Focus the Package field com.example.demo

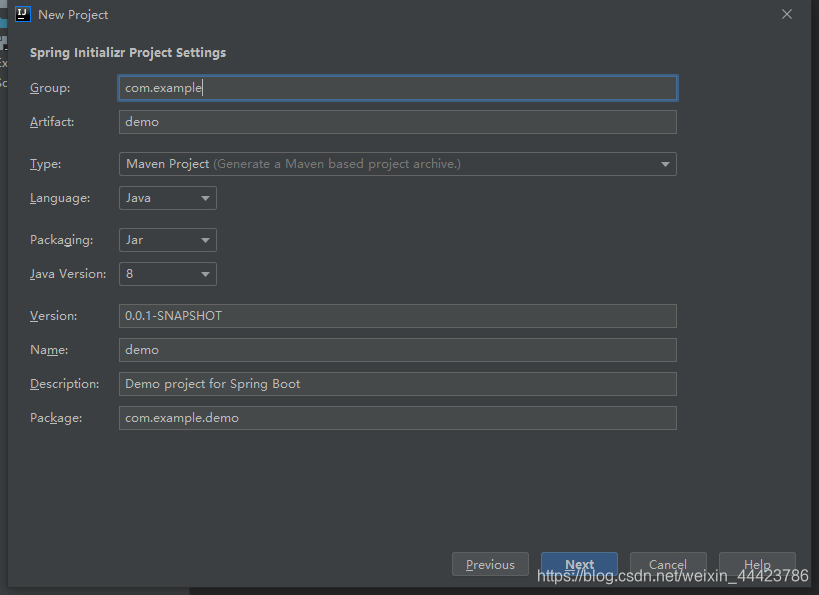click(x=397, y=418)
